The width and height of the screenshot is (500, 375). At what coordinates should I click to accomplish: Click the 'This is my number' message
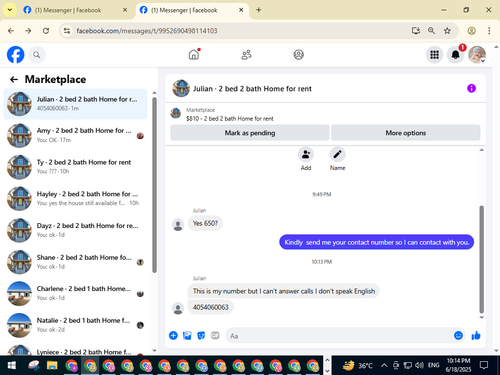pos(284,291)
